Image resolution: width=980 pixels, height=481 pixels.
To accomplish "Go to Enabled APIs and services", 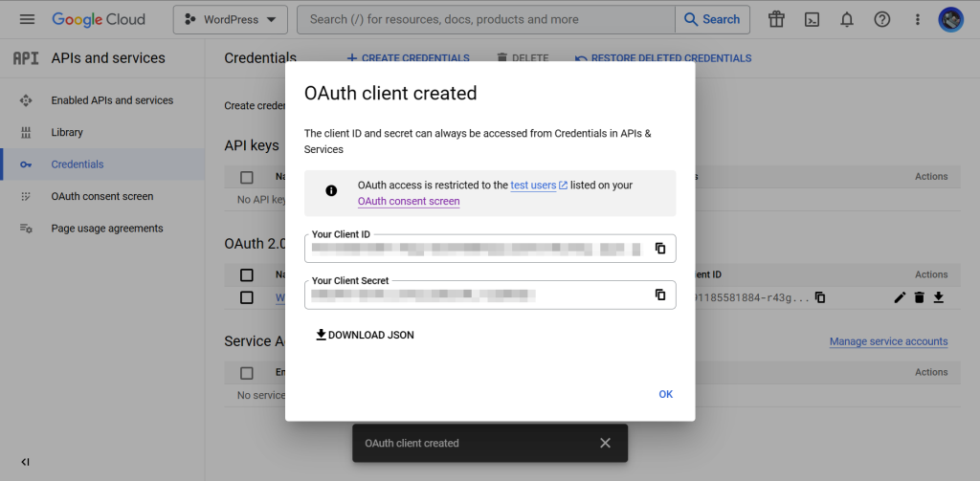I will pos(112,100).
